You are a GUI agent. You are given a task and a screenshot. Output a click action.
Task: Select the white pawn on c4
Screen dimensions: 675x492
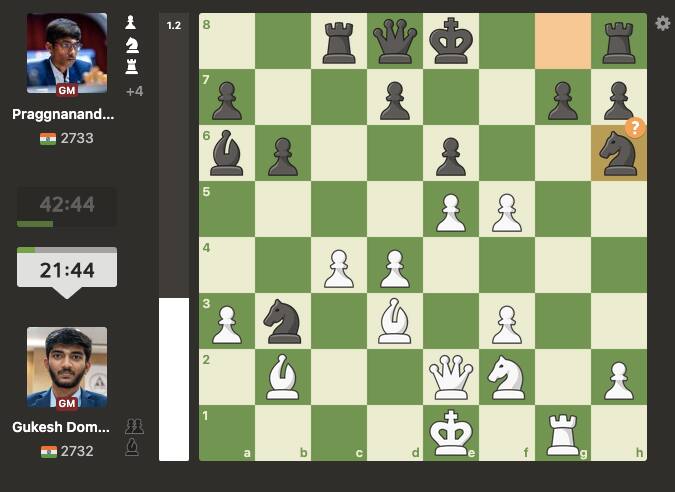point(339,269)
